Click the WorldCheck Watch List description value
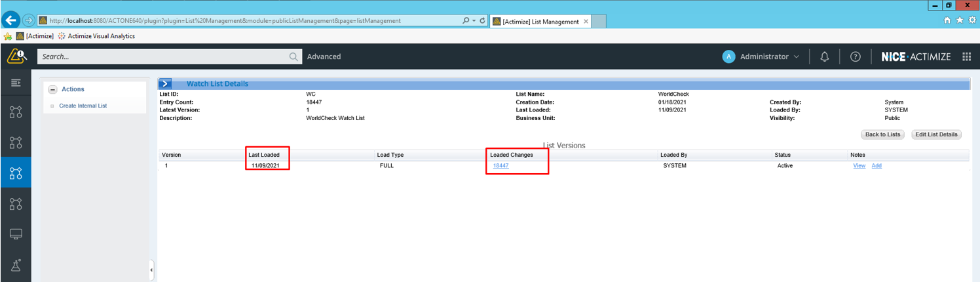Image resolution: width=980 pixels, height=284 pixels. pyautogui.click(x=335, y=118)
